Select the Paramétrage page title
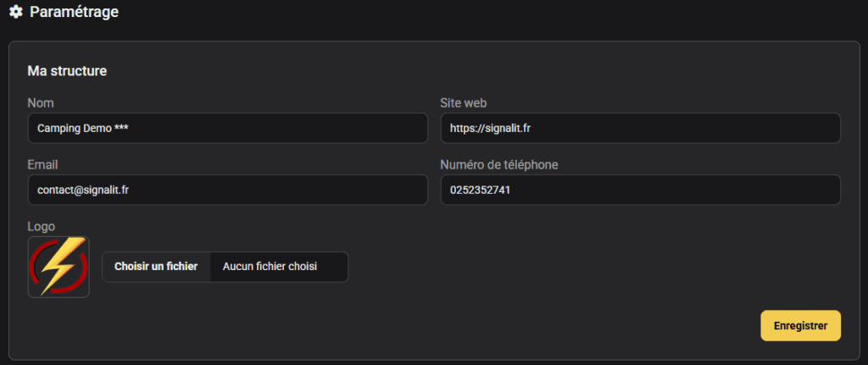 (x=75, y=12)
